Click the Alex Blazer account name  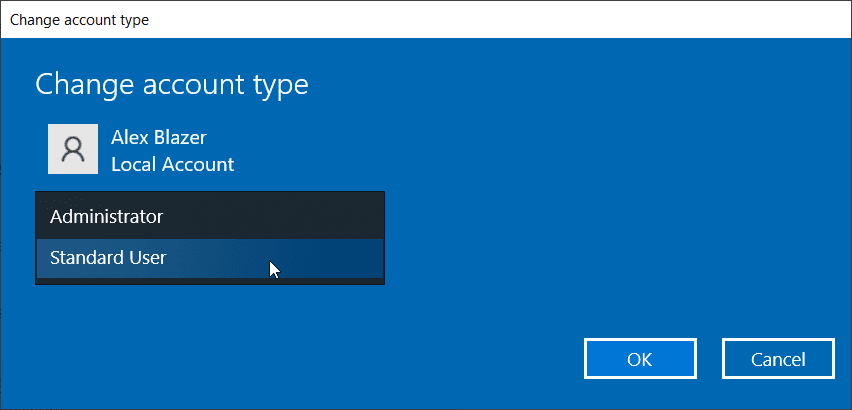click(158, 138)
